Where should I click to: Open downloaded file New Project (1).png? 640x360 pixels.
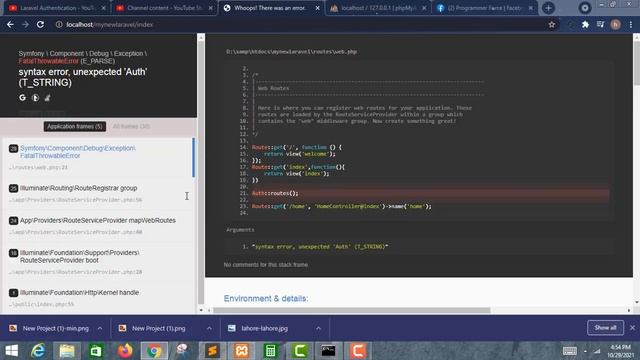tap(159, 328)
